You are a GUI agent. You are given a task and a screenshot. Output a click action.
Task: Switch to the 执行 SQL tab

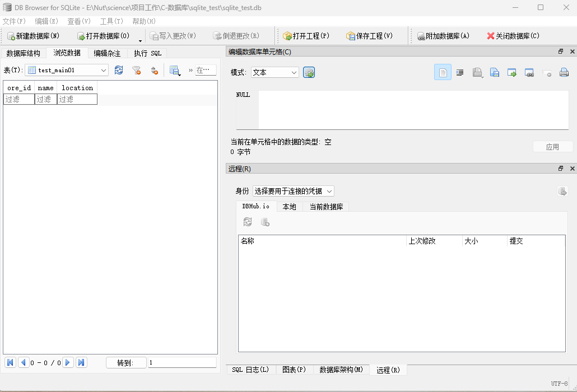coord(147,53)
